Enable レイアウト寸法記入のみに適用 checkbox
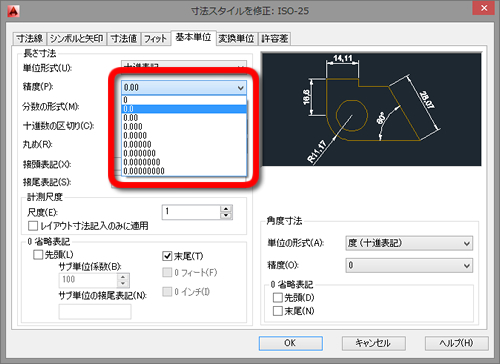The width and height of the screenshot is (500, 364). 33,226
